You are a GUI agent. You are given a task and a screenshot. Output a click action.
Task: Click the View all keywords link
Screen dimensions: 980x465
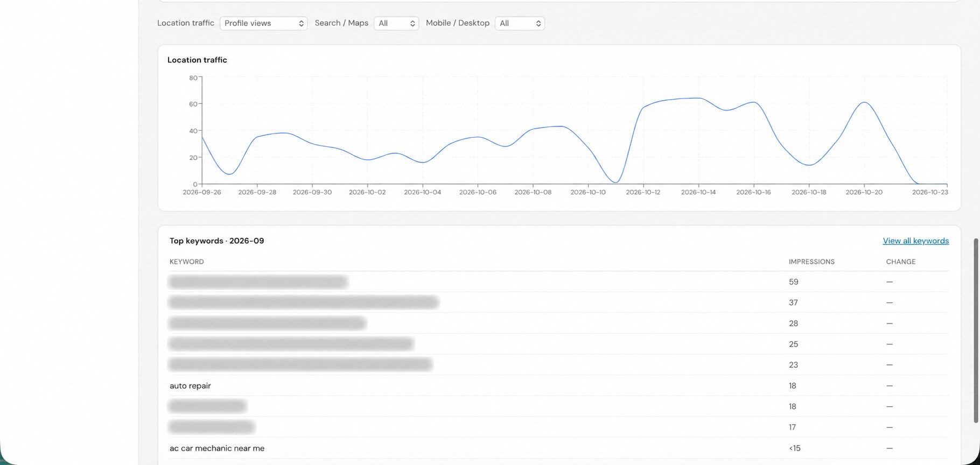[x=915, y=241]
